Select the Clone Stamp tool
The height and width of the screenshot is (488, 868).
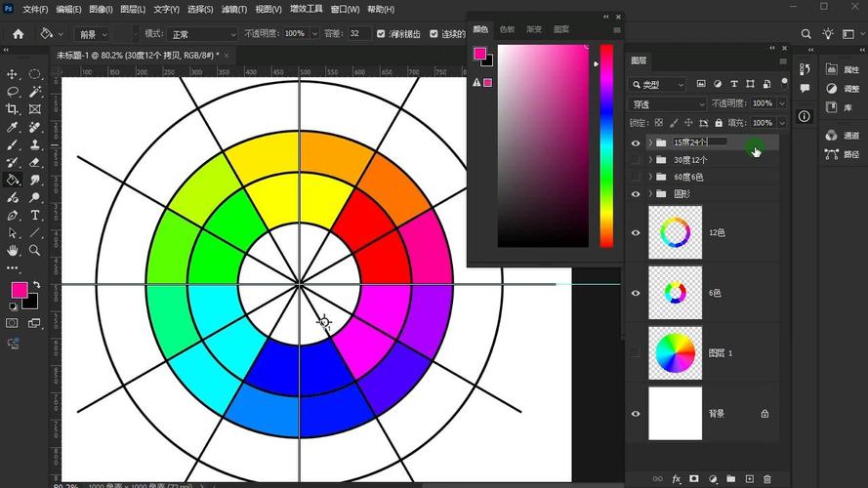[x=34, y=145]
